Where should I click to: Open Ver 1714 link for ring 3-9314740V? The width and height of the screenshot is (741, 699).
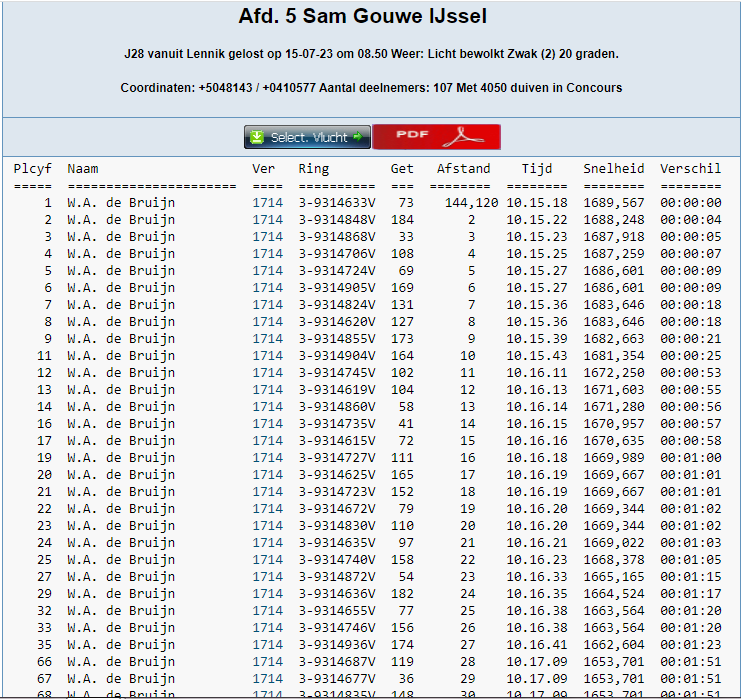tap(267, 560)
